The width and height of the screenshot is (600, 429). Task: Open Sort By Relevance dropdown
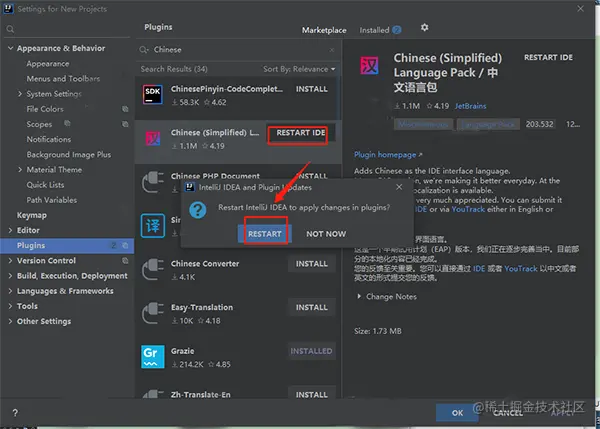(x=299, y=69)
